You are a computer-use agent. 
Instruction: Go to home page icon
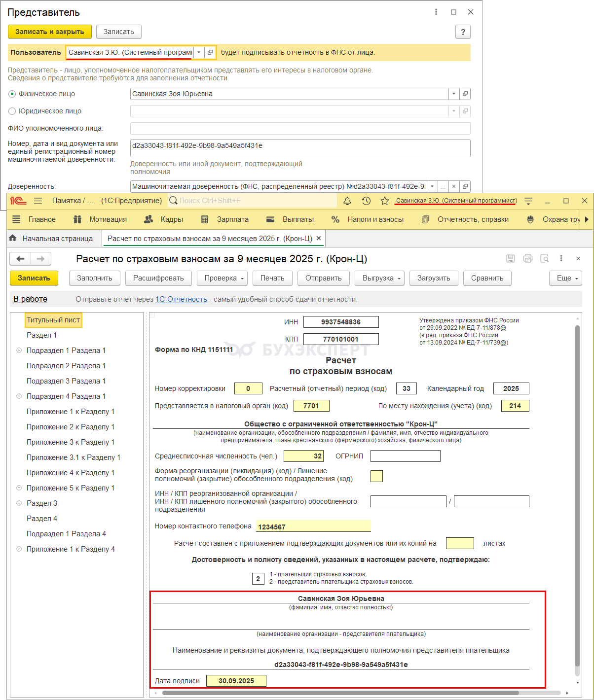pos(13,238)
